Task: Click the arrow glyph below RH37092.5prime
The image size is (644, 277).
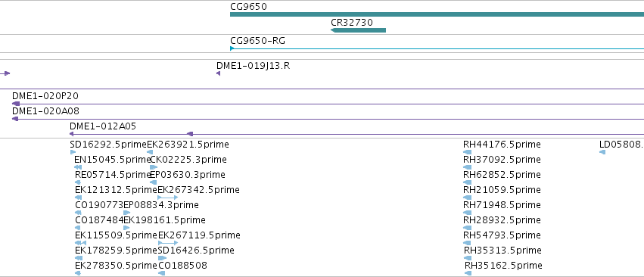Action: pos(467,167)
